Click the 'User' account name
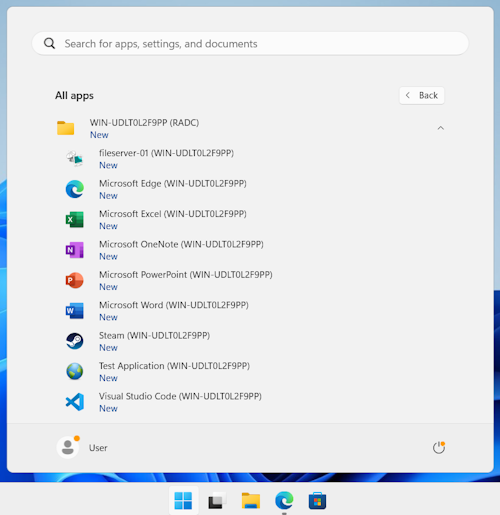Image resolution: width=500 pixels, height=515 pixels. 98,448
